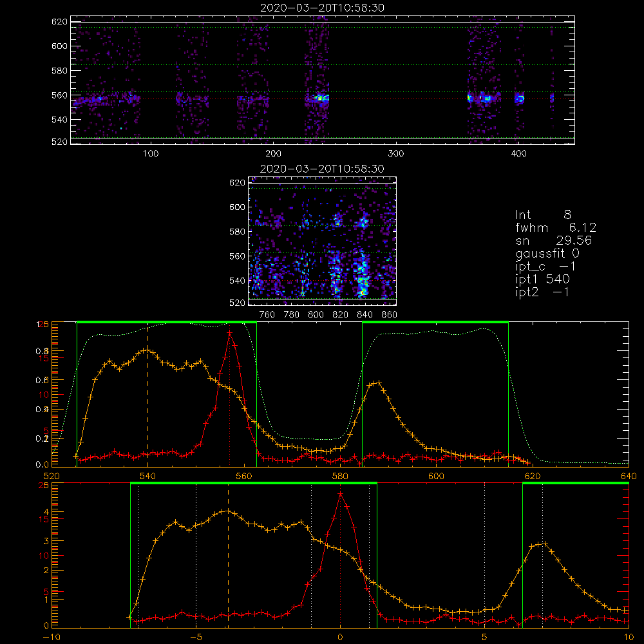Click x-axis label 5 on bottom plot

[485, 638]
